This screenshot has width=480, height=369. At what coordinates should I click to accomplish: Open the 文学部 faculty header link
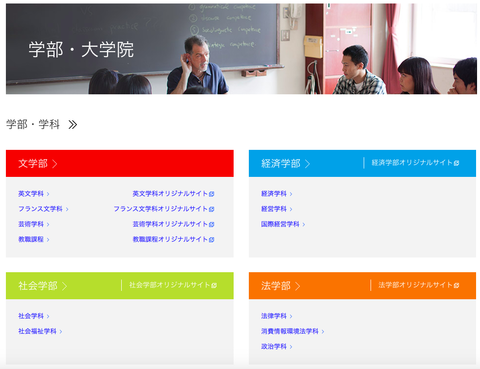point(33,164)
